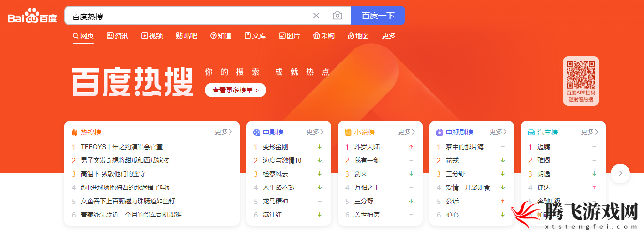The height and width of the screenshot is (233, 644).
Task: Open the 电视剧榜 title link
Action: [460, 132]
